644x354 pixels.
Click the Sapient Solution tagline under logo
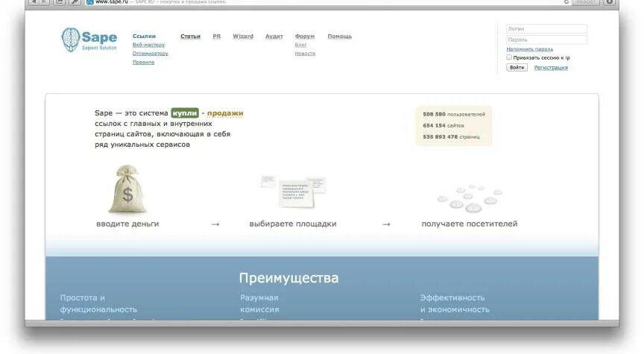(x=99, y=48)
